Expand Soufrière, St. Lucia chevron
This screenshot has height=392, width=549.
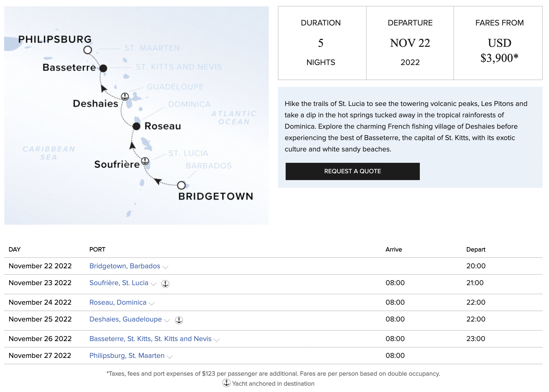coord(154,284)
